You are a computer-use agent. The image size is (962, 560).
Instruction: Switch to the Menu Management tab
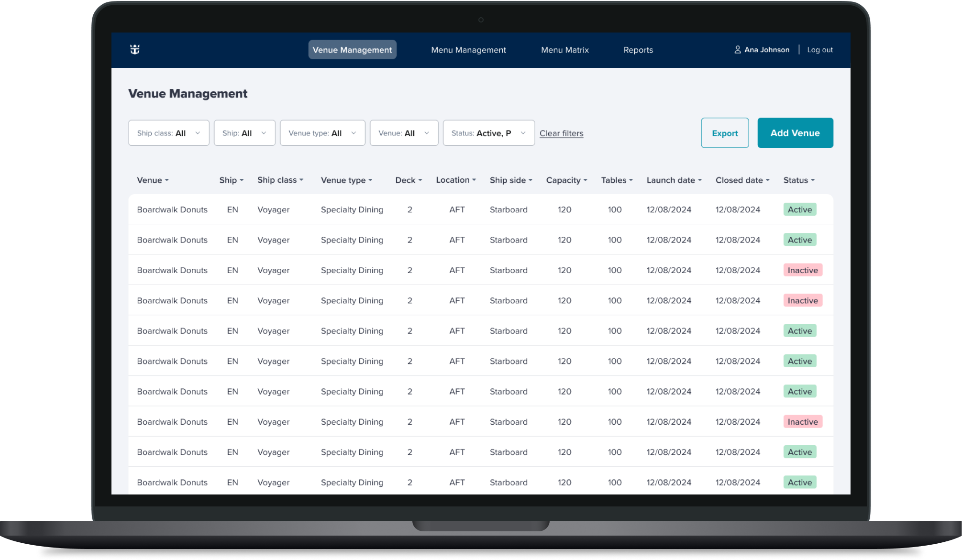click(468, 50)
